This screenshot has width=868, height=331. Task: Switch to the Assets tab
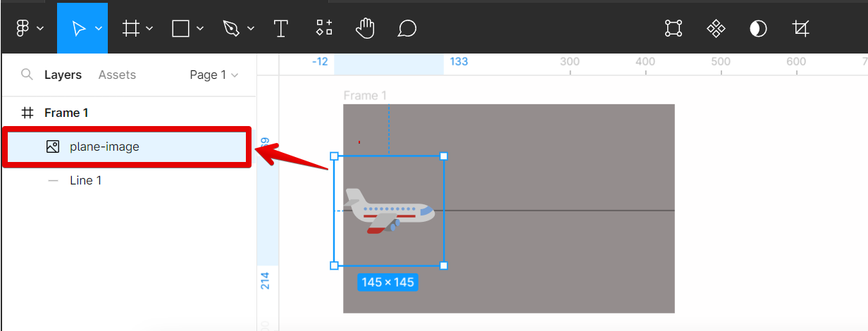coord(117,75)
